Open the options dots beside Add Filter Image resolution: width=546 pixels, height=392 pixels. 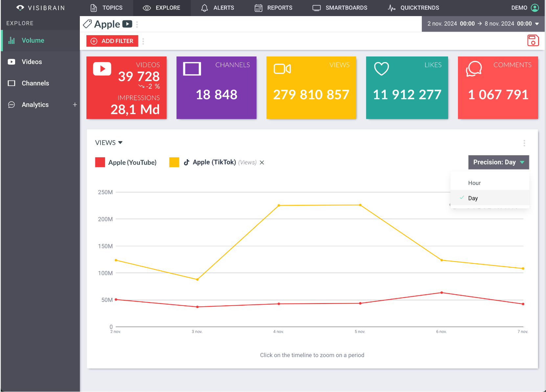(x=143, y=41)
